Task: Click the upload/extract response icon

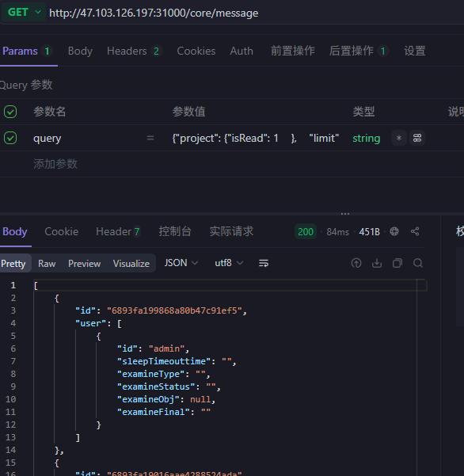Action: [x=356, y=263]
